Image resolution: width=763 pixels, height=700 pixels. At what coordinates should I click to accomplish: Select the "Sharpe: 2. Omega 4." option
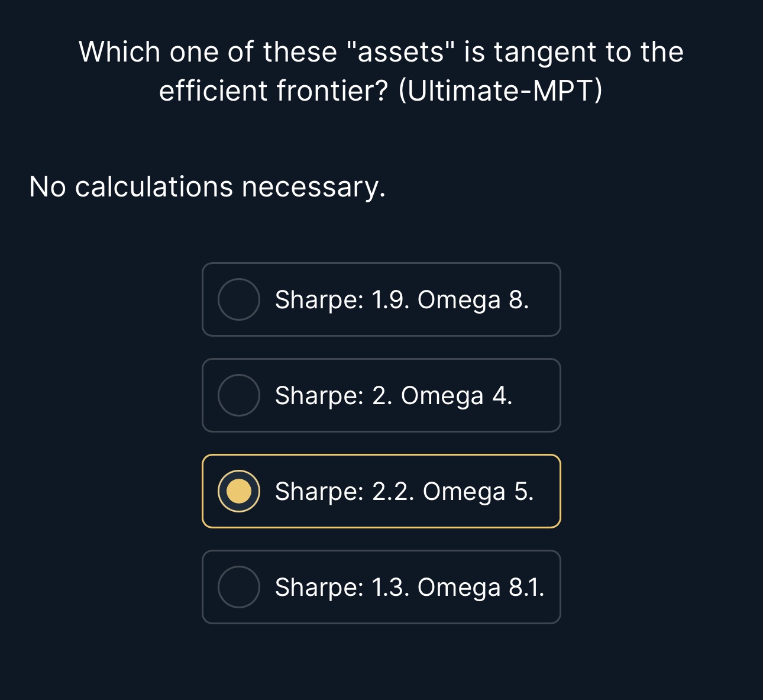(x=381, y=395)
